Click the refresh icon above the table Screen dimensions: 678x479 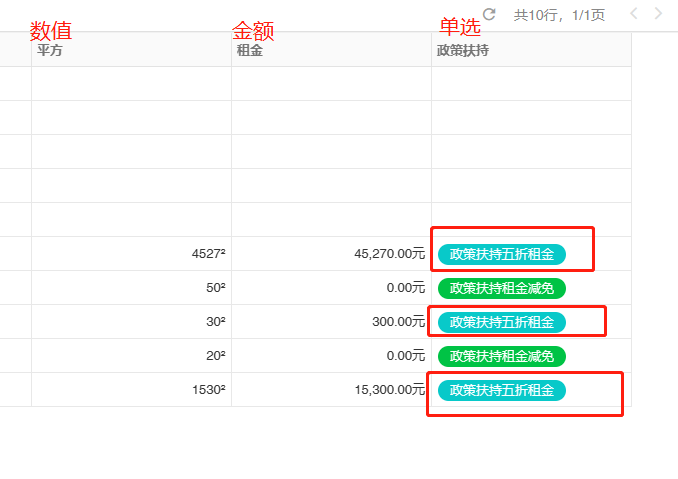click(x=489, y=14)
